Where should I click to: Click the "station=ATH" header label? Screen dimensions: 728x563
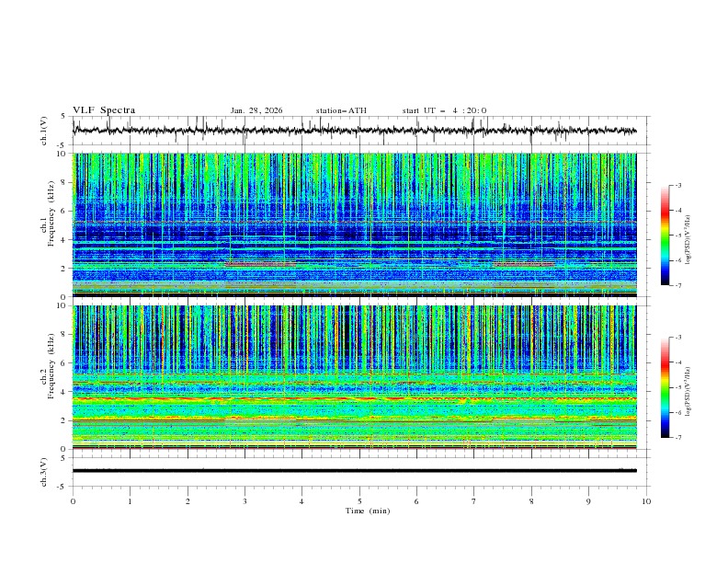[x=341, y=110]
